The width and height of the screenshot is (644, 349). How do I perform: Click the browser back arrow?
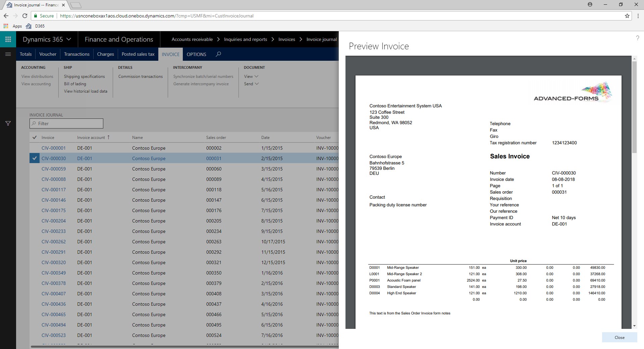tap(6, 16)
